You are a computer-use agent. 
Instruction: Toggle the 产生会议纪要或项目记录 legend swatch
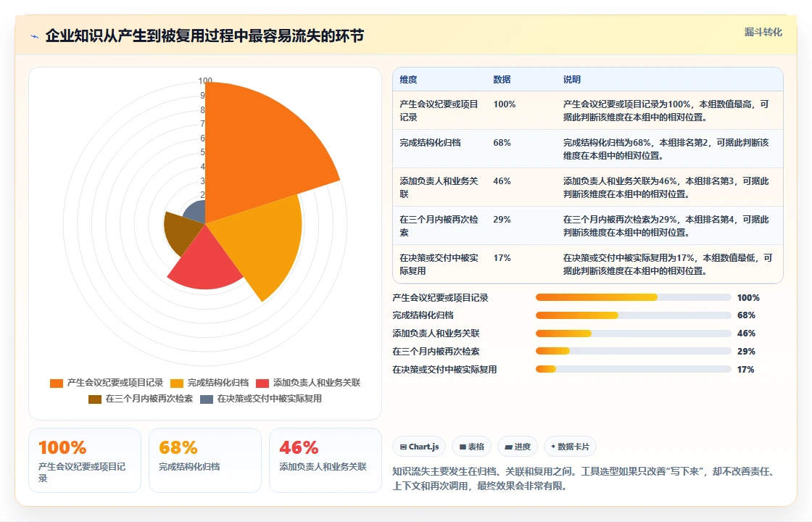click(x=57, y=384)
